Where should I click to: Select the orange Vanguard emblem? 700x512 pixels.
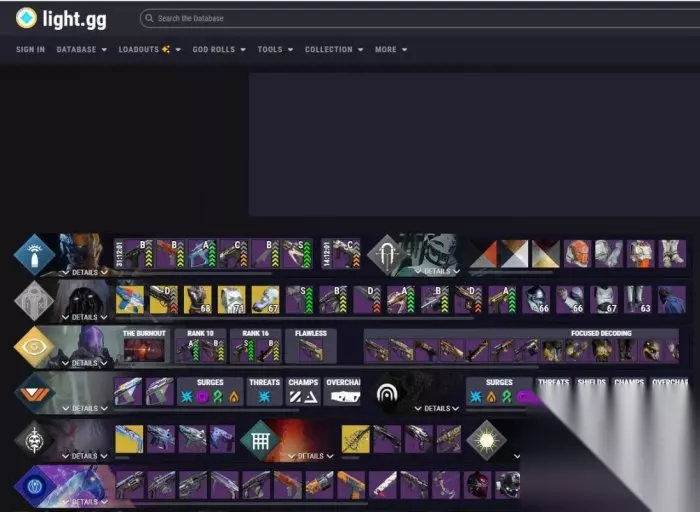pos(34,393)
